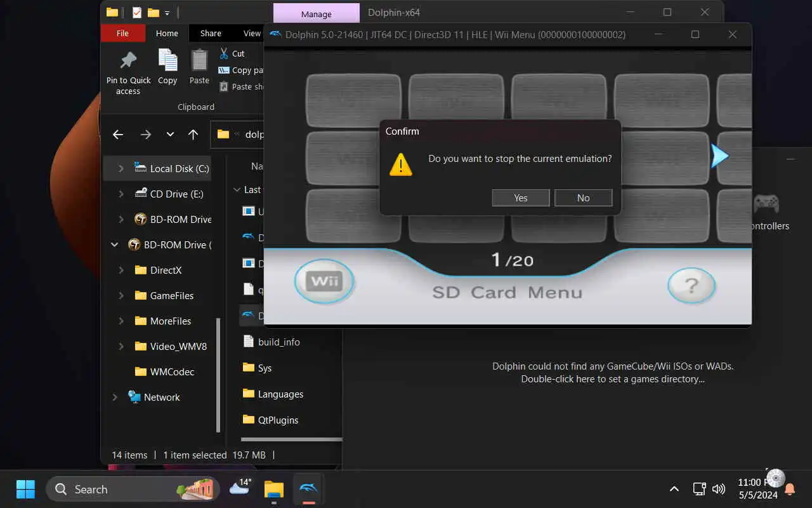Expand the collapsed BD-ROM Drive node
This screenshot has width=812, height=508.
121,219
